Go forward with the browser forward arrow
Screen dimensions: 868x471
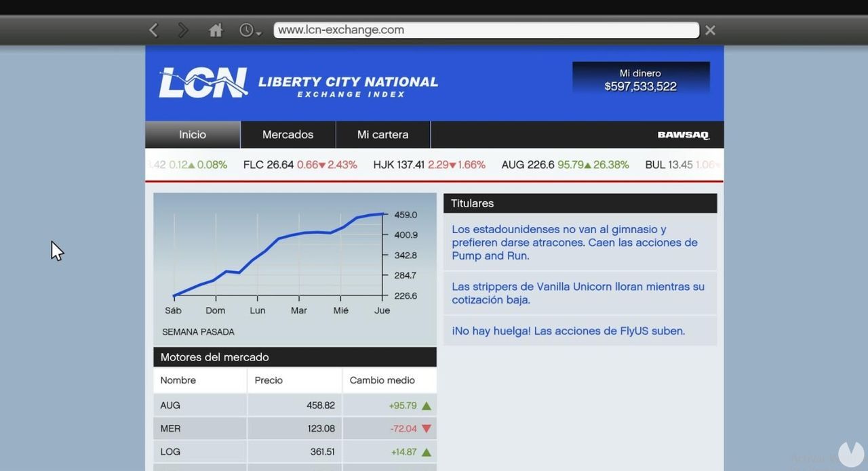click(183, 30)
